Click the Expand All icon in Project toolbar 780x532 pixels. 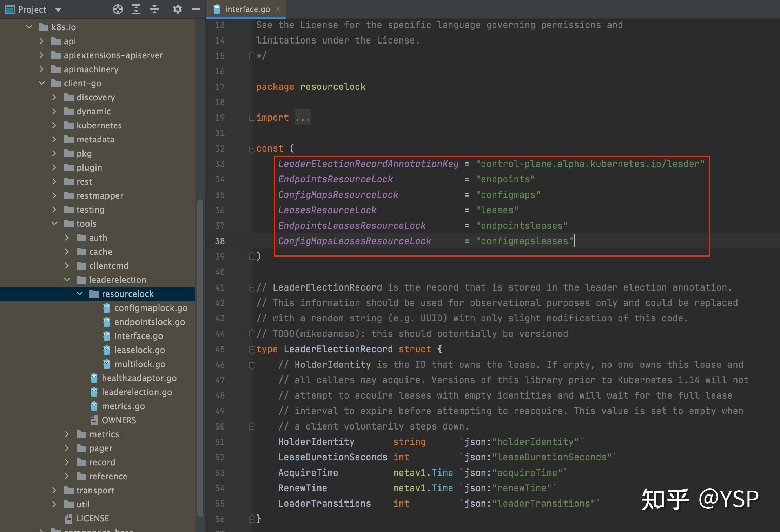point(136,9)
